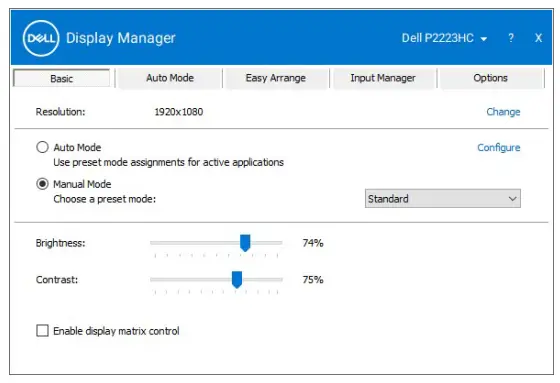Viewport: 560px width, 383px height.
Task: Open the Dell P2223HC monitor dropdown
Action: point(444,38)
